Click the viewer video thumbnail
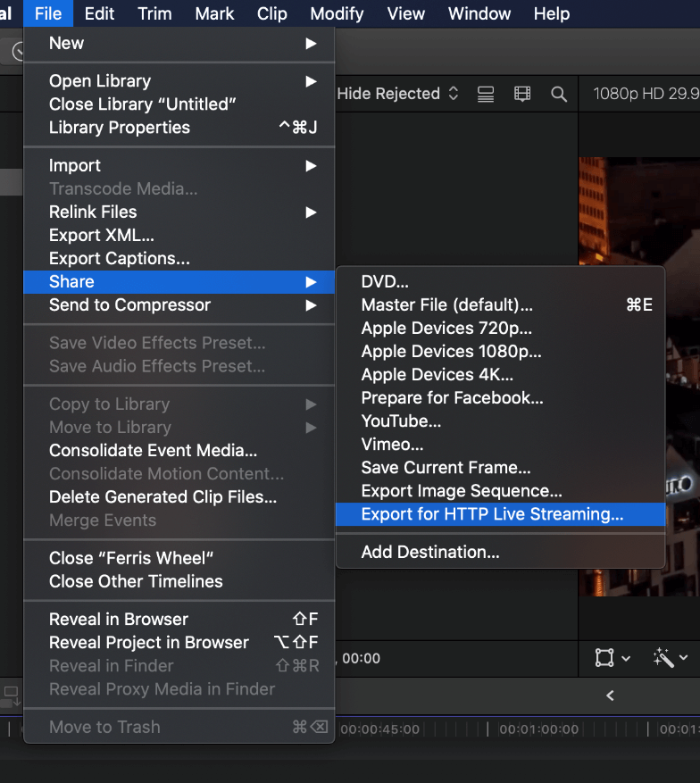 coord(639,377)
